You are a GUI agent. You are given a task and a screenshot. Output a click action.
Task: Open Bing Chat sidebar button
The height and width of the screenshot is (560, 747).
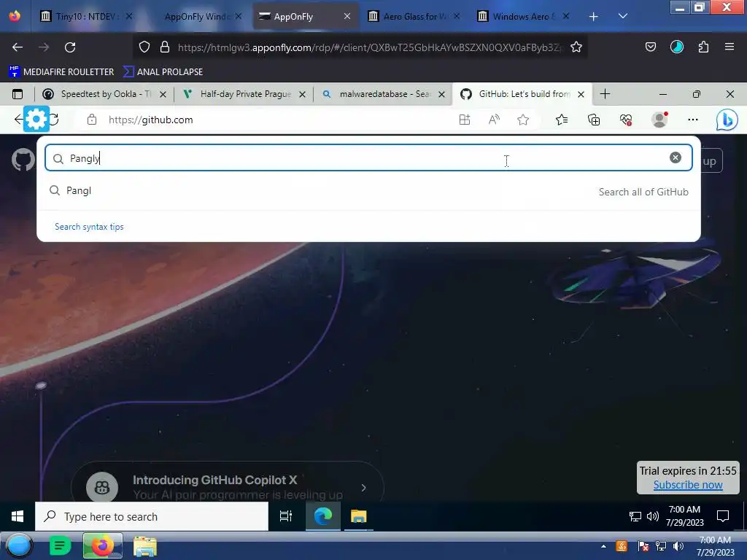(727, 120)
